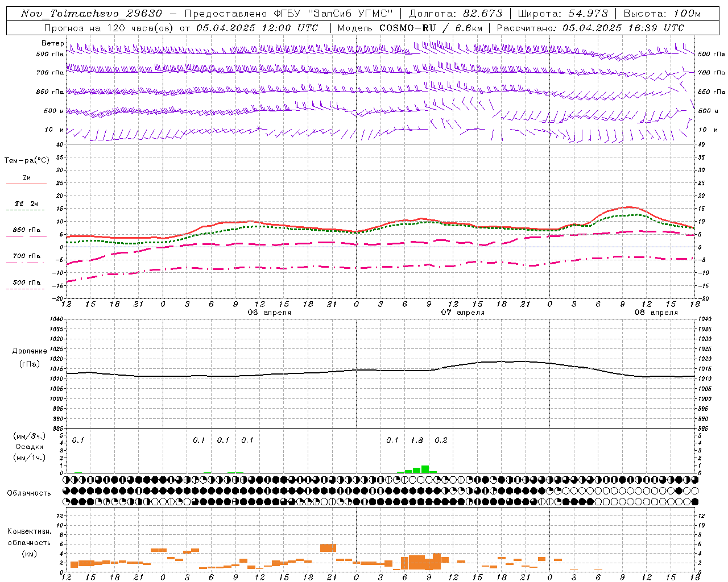Viewport: 728px width, 582px height.
Task: Click the Широта: 54.973 value
Action: 563,14
